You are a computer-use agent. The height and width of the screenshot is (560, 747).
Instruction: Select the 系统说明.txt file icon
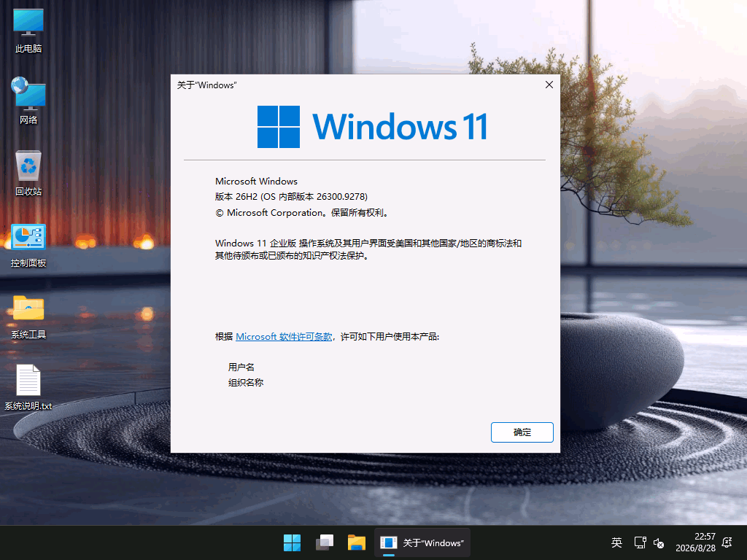pyautogui.click(x=28, y=387)
